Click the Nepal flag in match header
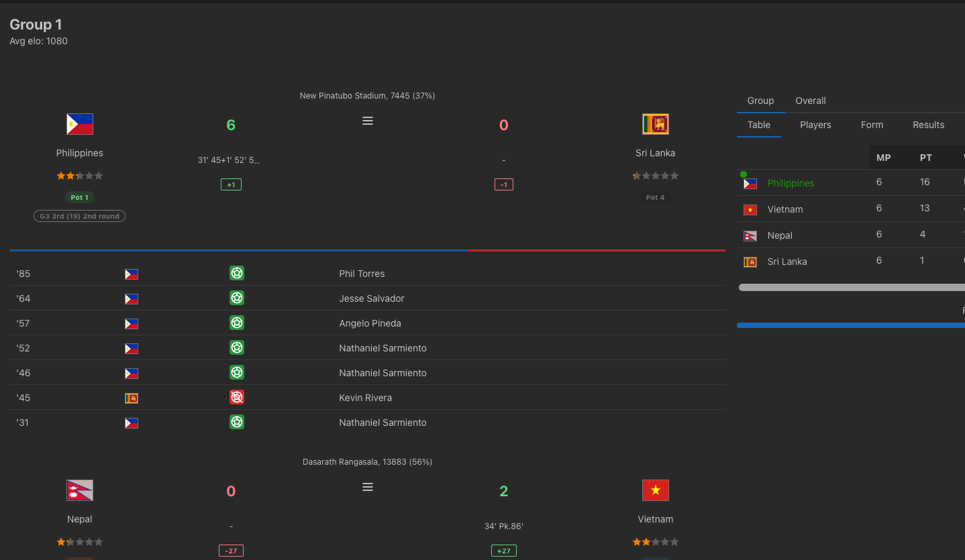The width and height of the screenshot is (965, 560). (x=80, y=490)
